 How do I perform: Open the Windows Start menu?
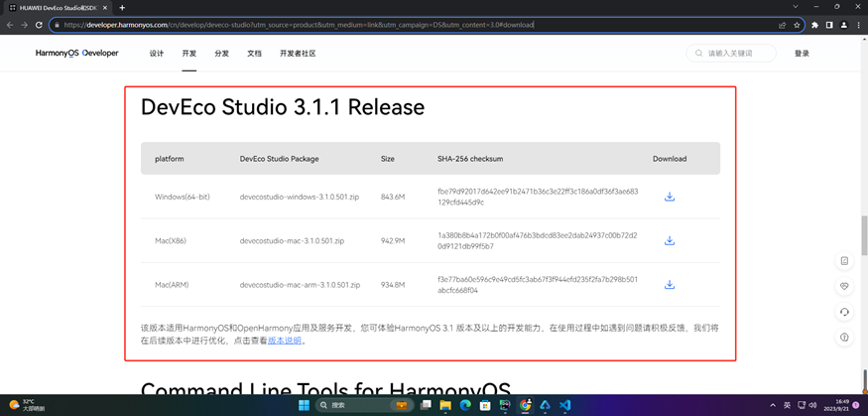tap(304, 405)
